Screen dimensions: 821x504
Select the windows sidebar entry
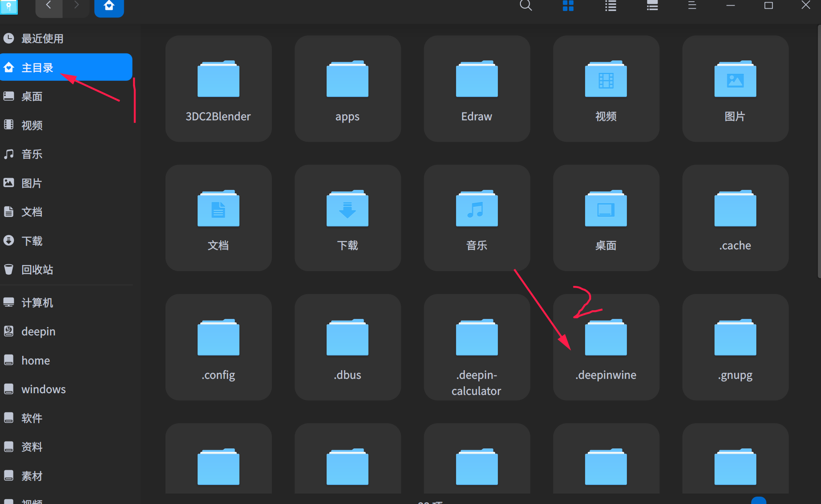(x=43, y=389)
